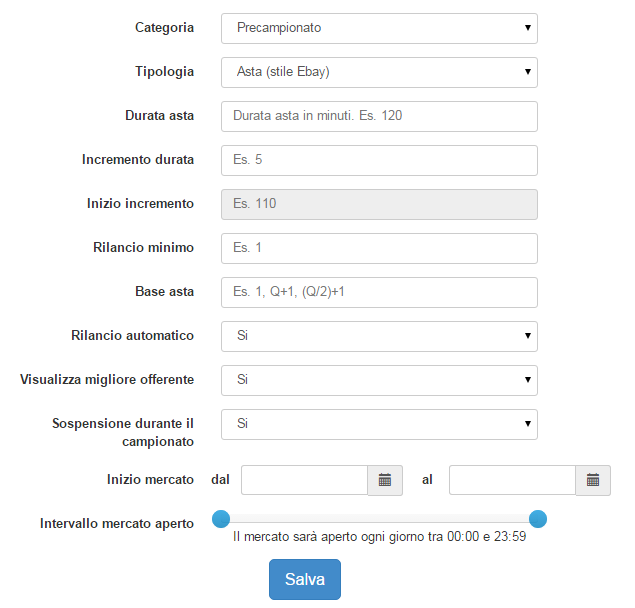The image size is (635, 608).
Task: Click the left slider handle for opening time
Action: pyautogui.click(x=221, y=519)
